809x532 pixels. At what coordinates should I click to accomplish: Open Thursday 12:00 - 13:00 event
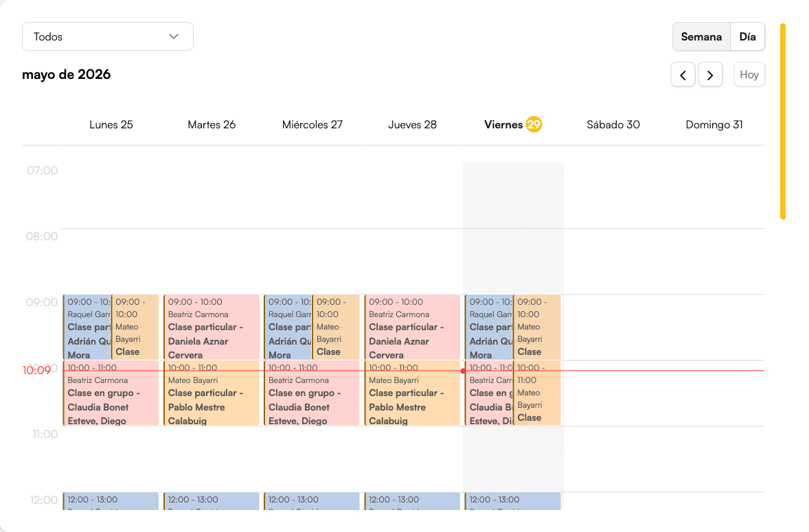point(412,501)
